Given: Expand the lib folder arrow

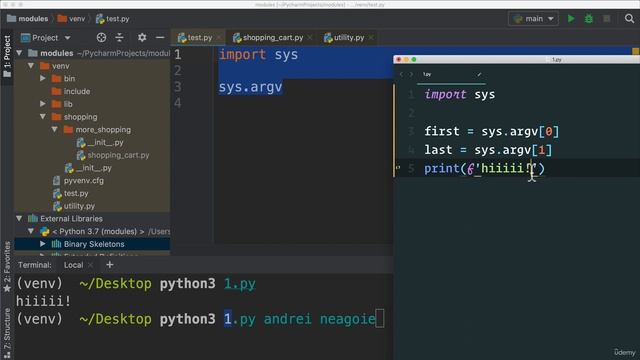Looking at the screenshot, I should (42, 104).
